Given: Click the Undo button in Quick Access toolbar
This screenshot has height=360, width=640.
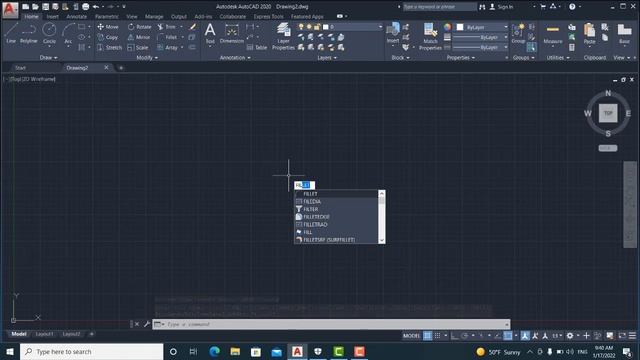Looking at the screenshot, I should pos(96,7).
